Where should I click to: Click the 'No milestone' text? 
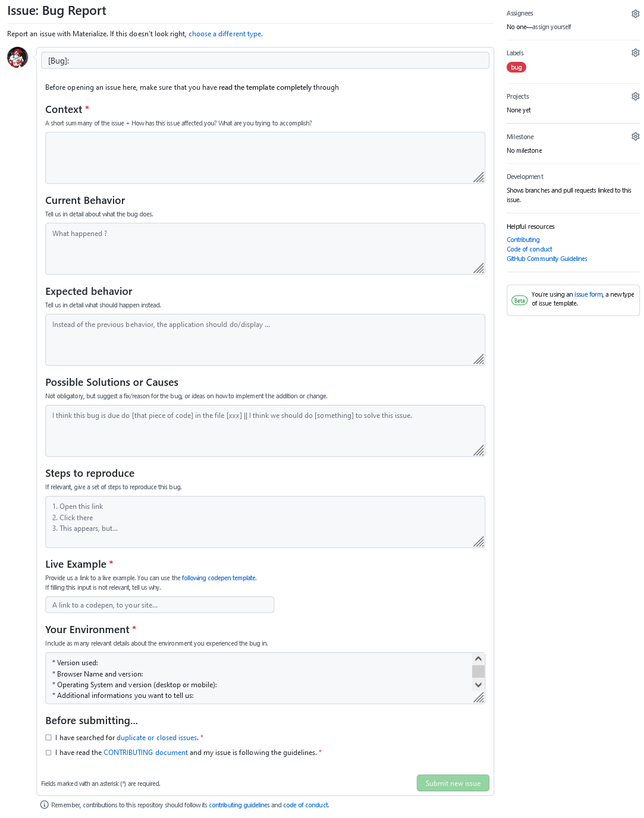(524, 150)
